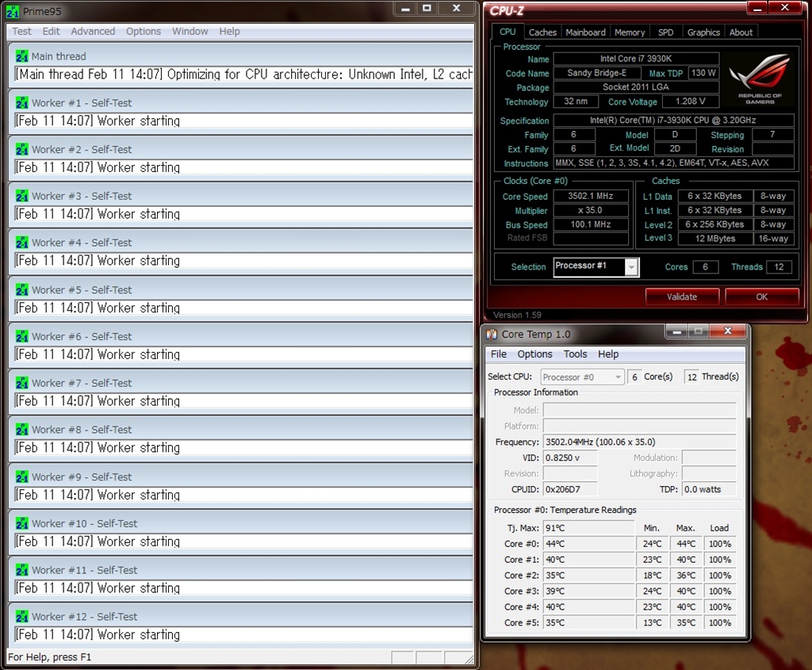Screen dimensions: 812x670
Task: Open the Tools menu in Core Temp
Action: click(575, 354)
